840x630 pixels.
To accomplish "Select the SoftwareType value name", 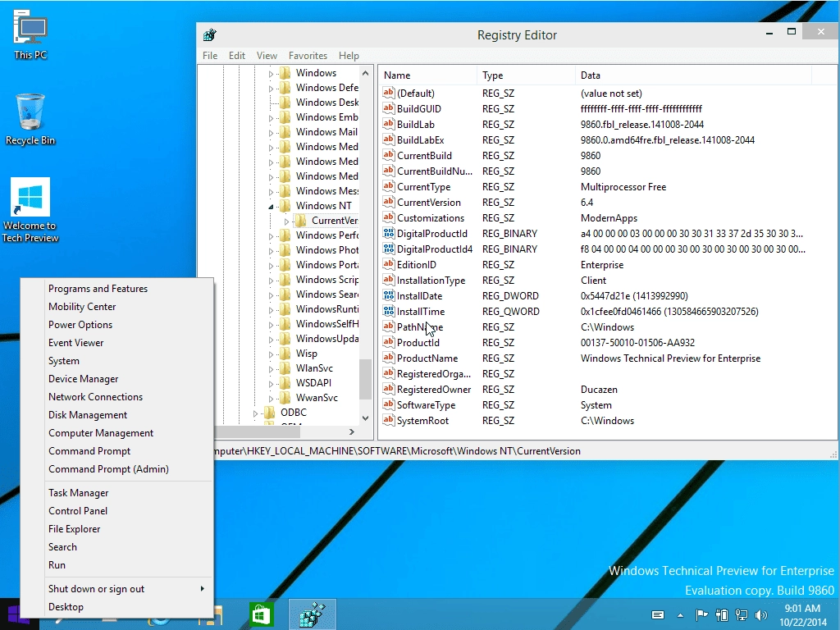I will [426, 405].
